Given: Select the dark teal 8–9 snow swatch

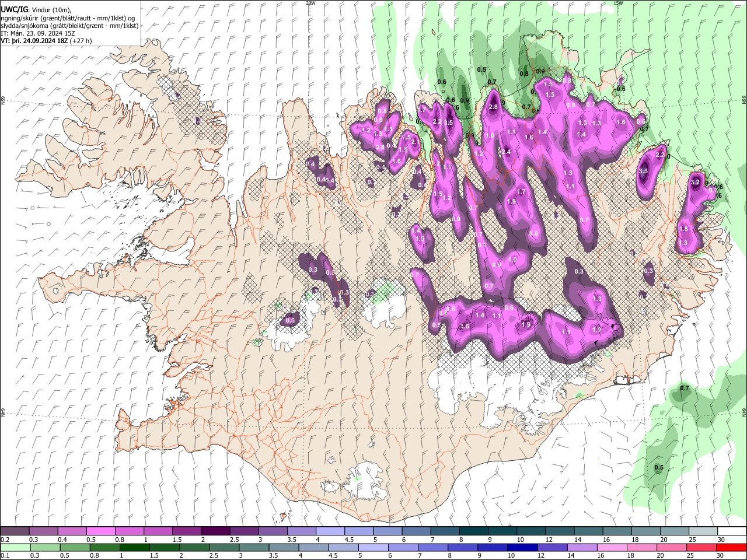Looking at the screenshot, I should 473,531.
